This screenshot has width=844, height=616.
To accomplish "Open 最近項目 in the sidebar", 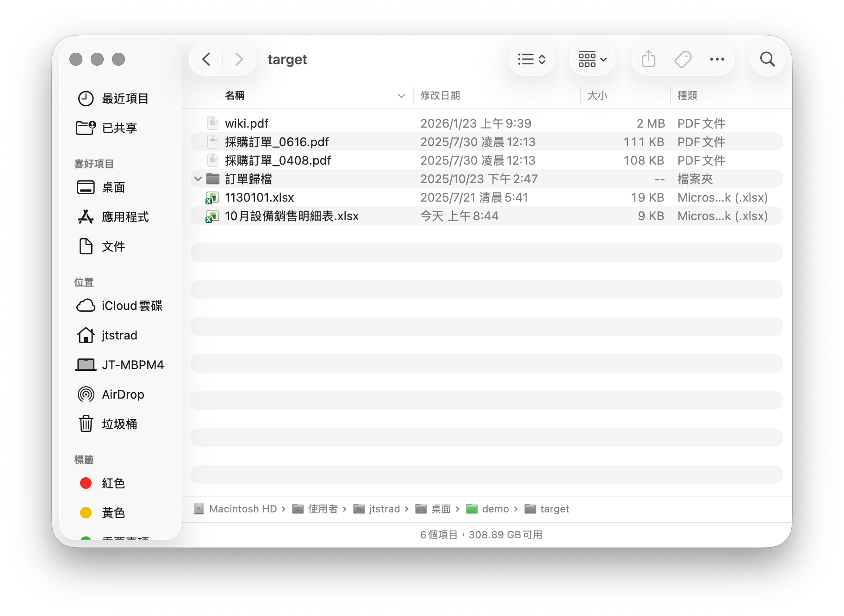I will [125, 99].
